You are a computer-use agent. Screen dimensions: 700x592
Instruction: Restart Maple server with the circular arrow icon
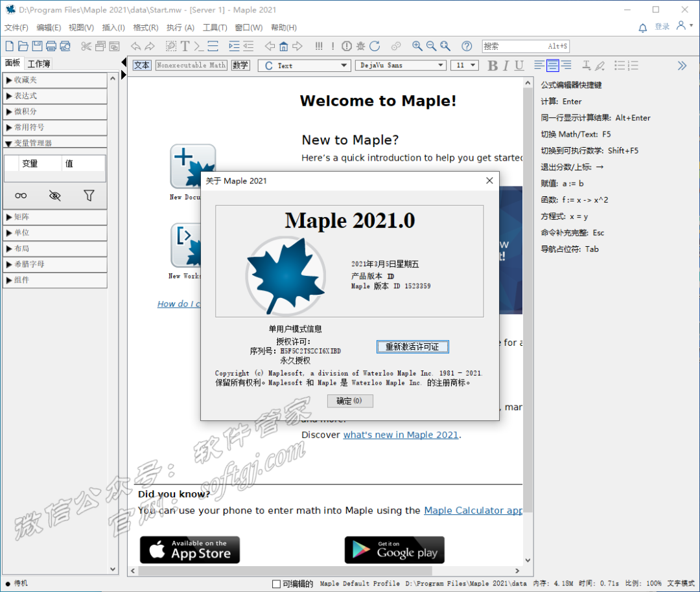(375, 46)
